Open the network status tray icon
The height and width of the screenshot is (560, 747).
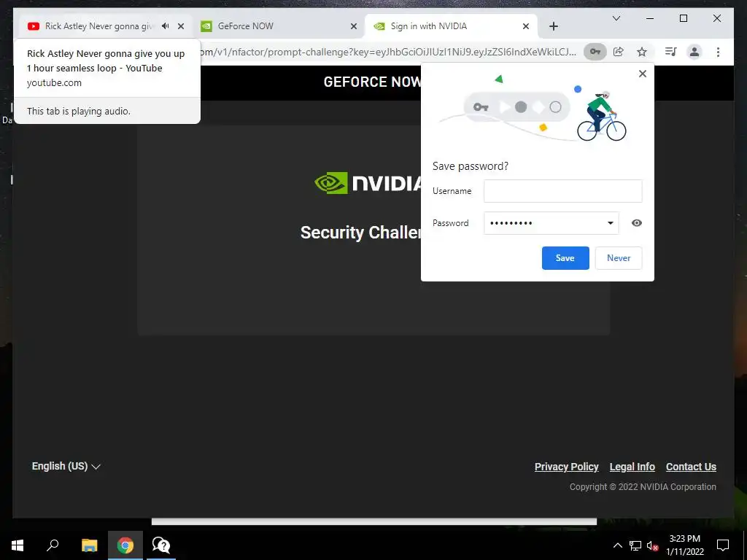point(635,545)
